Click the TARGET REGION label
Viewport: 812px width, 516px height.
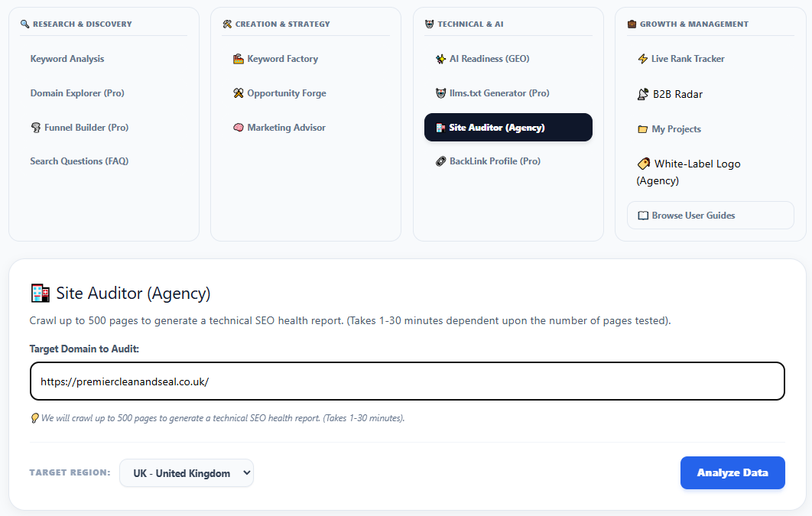70,472
